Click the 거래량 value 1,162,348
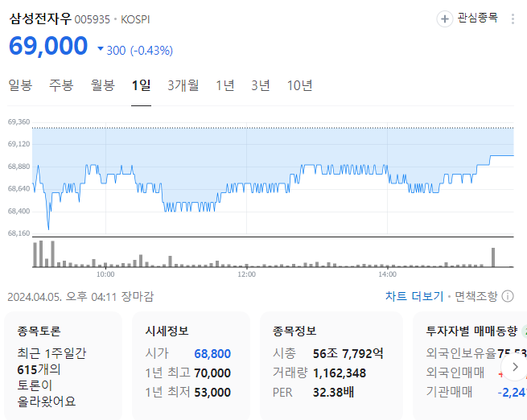The width and height of the screenshot is (527, 420). (x=340, y=373)
